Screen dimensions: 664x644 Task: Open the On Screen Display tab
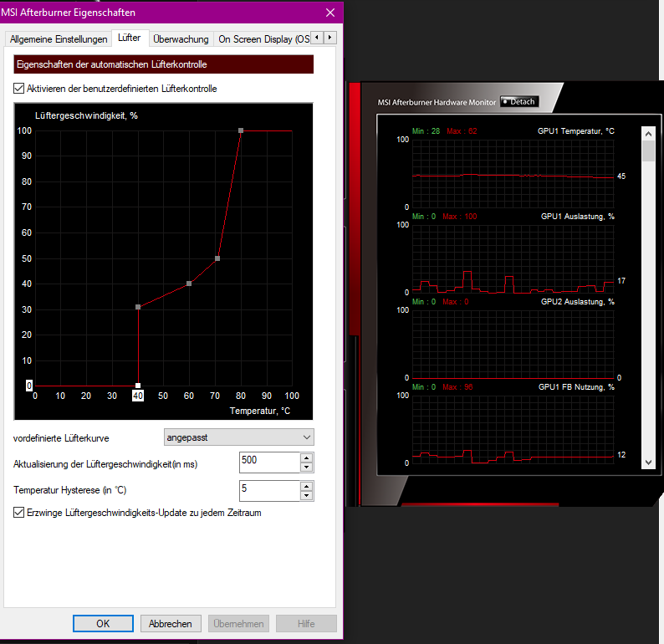[263, 39]
